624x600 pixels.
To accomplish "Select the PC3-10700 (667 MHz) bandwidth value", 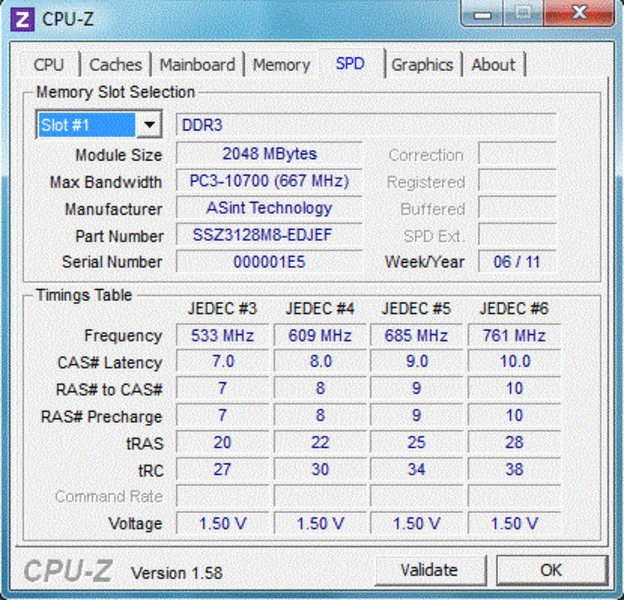I will [269, 181].
